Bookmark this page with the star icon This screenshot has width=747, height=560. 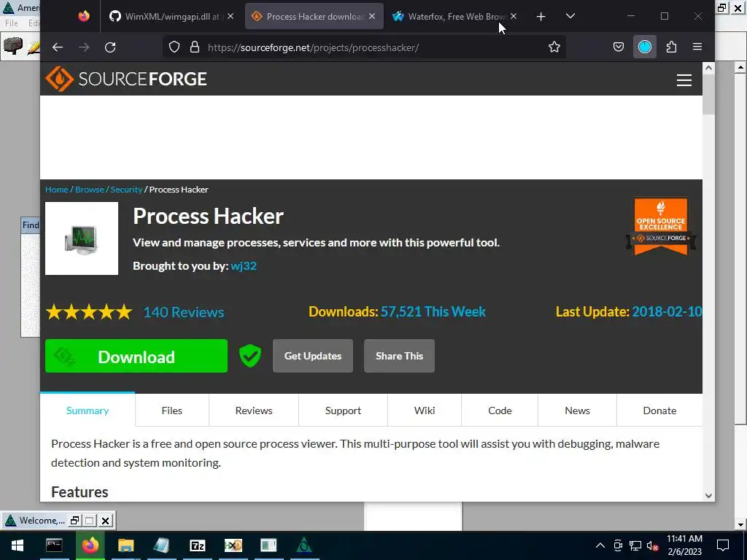click(x=554, y=47)
